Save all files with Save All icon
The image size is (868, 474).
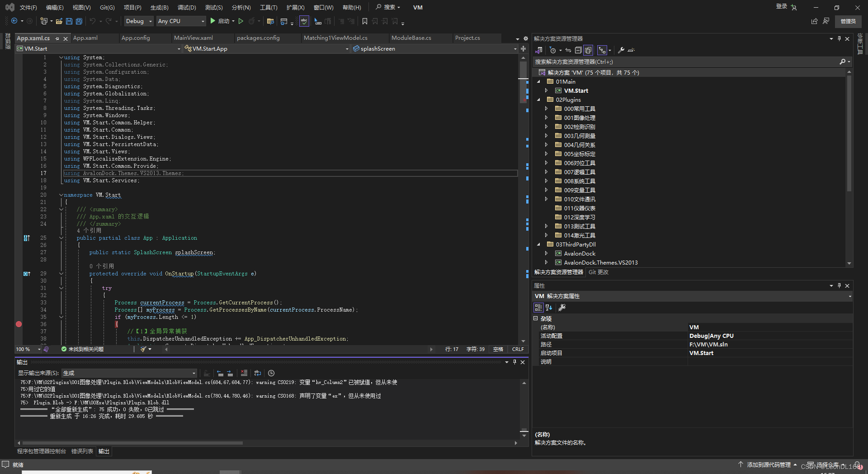click(x=79, y=21)
